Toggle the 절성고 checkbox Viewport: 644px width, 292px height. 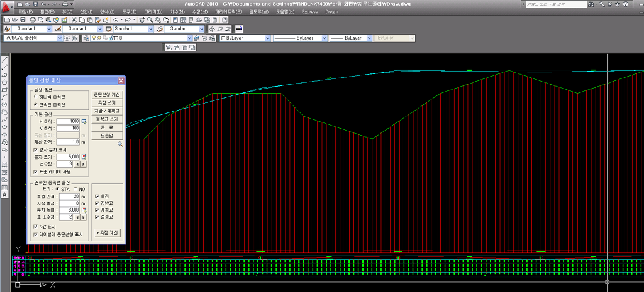coord(96,216)
